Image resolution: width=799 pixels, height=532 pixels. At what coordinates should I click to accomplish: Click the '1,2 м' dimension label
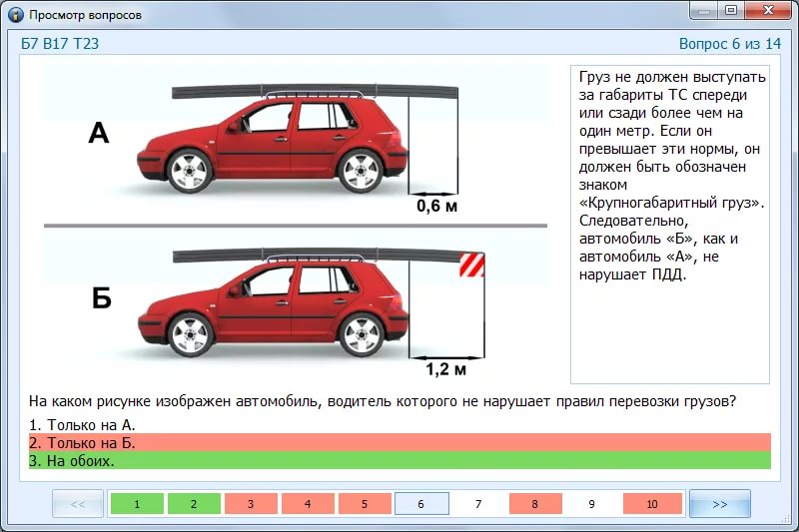tap(445, 368)
